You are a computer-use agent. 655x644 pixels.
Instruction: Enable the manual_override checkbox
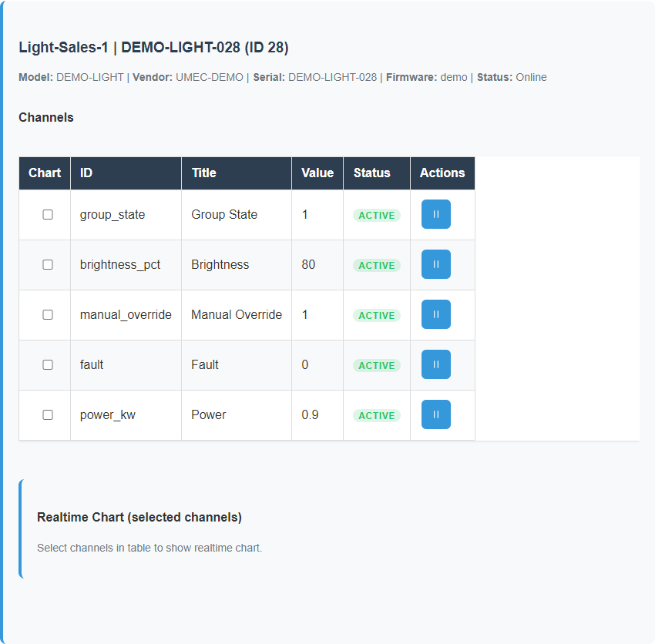[x=47, y=314]
